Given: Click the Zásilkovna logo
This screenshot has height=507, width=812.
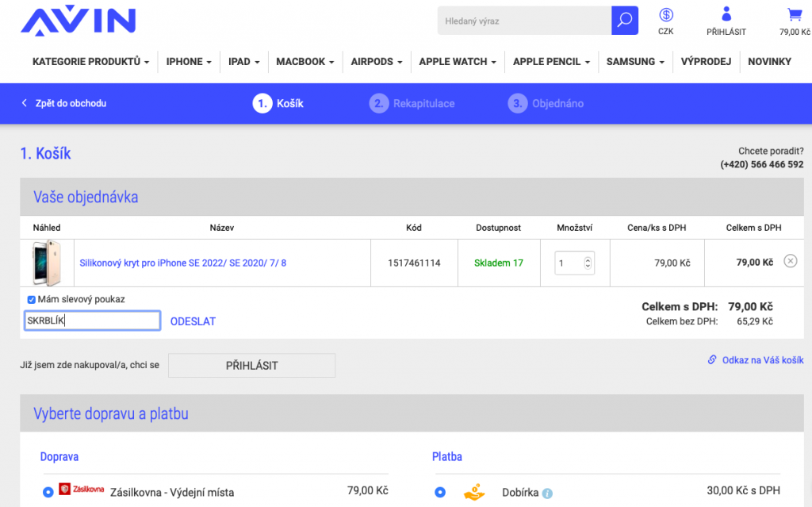Looking at the screenshot, I should (x=82, y=489).
